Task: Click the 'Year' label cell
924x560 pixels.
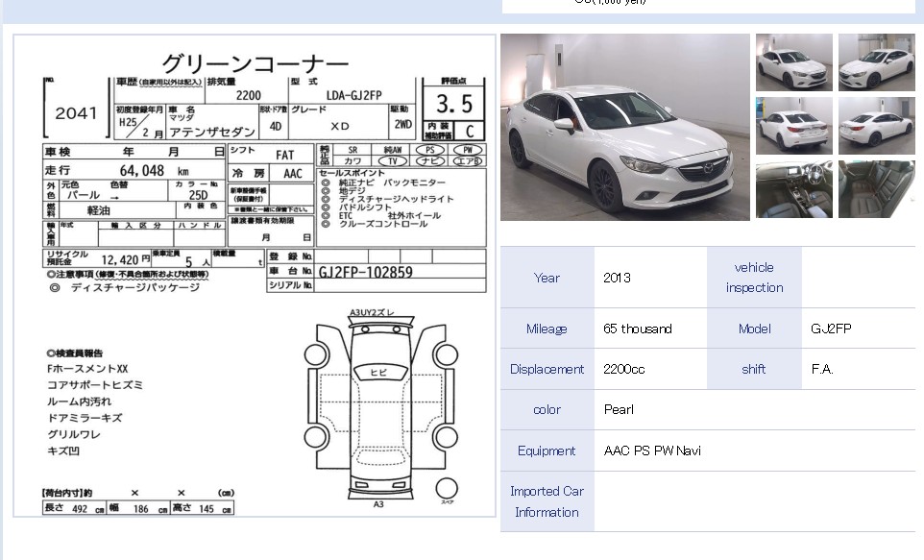Action: [x=547, y=278]
